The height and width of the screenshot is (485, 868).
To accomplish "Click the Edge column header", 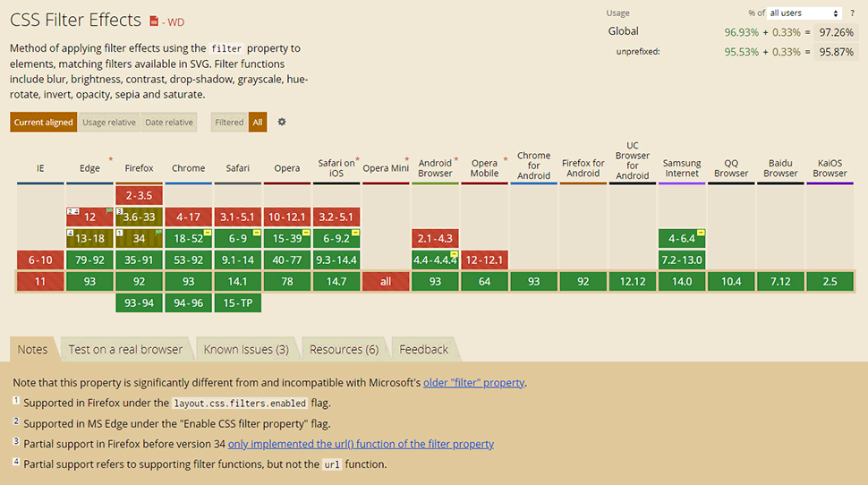I will (x=89, y=167).
